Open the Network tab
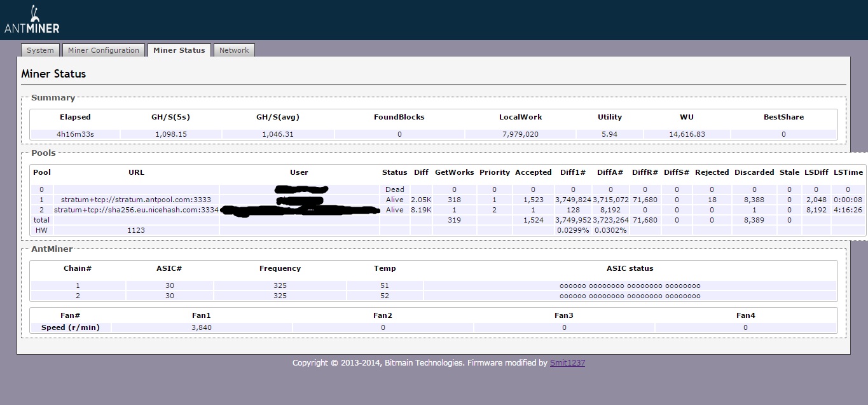868x405 pixels. pos(234,50)
